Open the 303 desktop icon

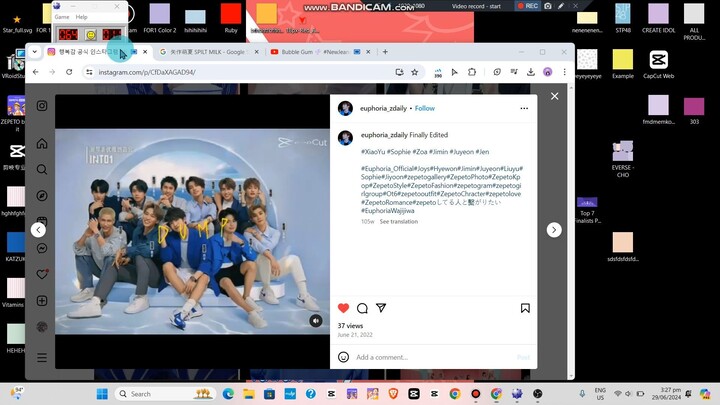[694, 111]
